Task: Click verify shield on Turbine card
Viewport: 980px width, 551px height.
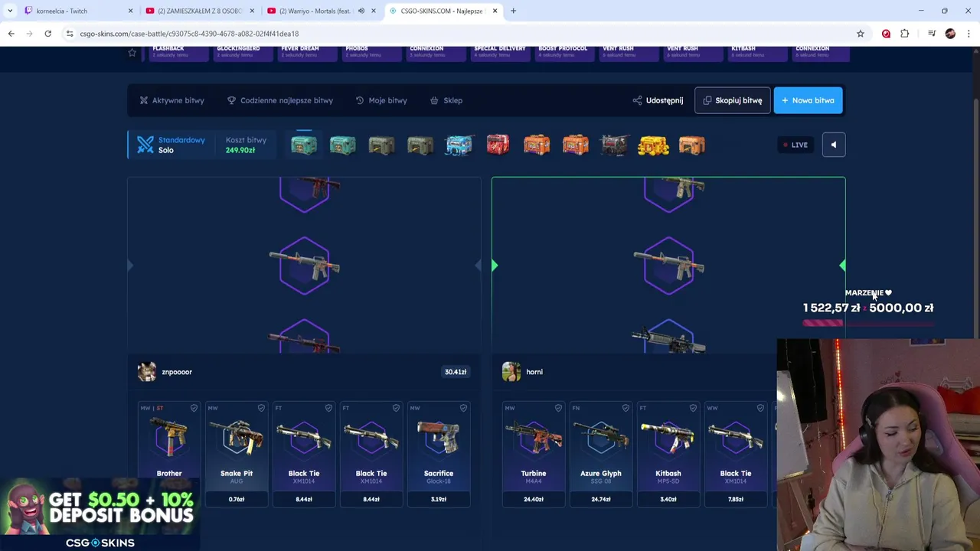Action: point(558,408)
